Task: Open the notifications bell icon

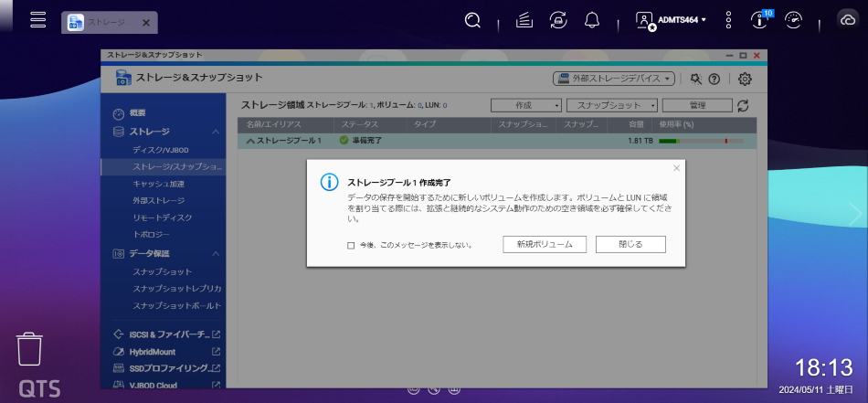Action: click(592, 20)
